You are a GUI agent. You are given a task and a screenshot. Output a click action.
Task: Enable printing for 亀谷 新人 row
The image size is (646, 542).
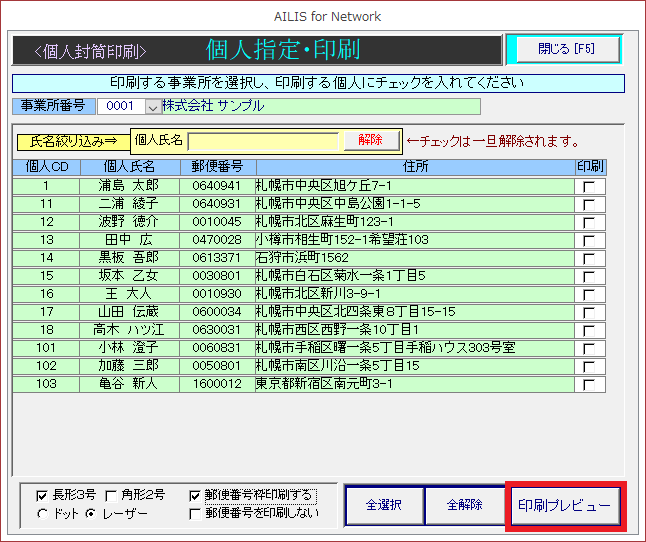point(591,384)
